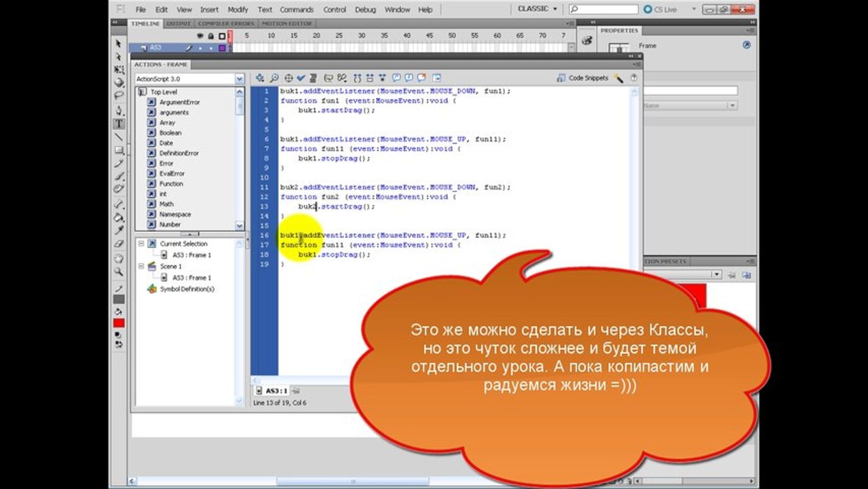
Task: Select the black arrow Selection tool
Action: [x=119, y=43]
